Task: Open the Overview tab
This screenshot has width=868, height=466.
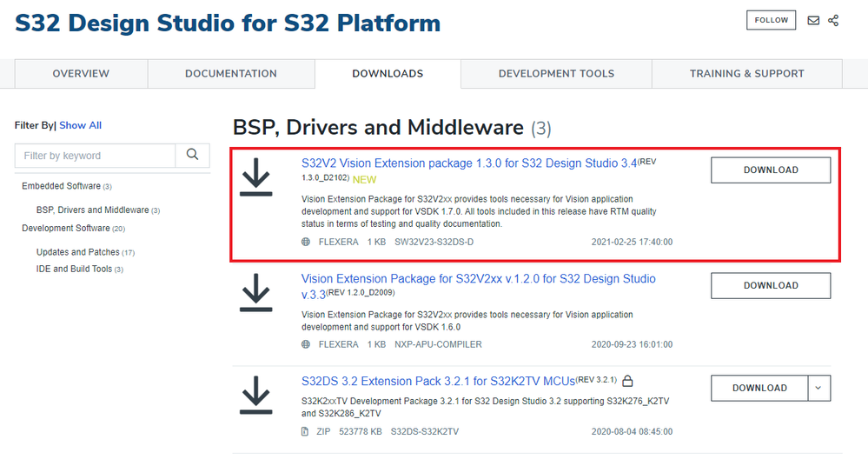Action: (x=81, y=74)
